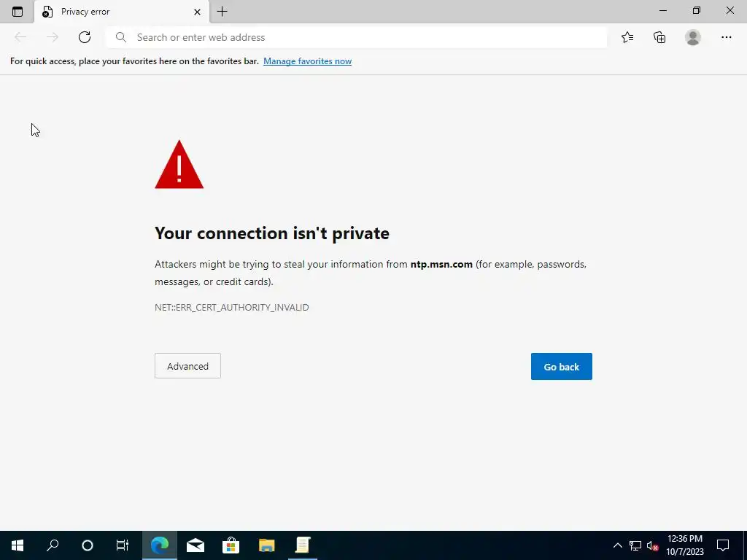Open Settings and more ellipsis menu
Screen dimensions: 747x560
click(x=726, y=37)
